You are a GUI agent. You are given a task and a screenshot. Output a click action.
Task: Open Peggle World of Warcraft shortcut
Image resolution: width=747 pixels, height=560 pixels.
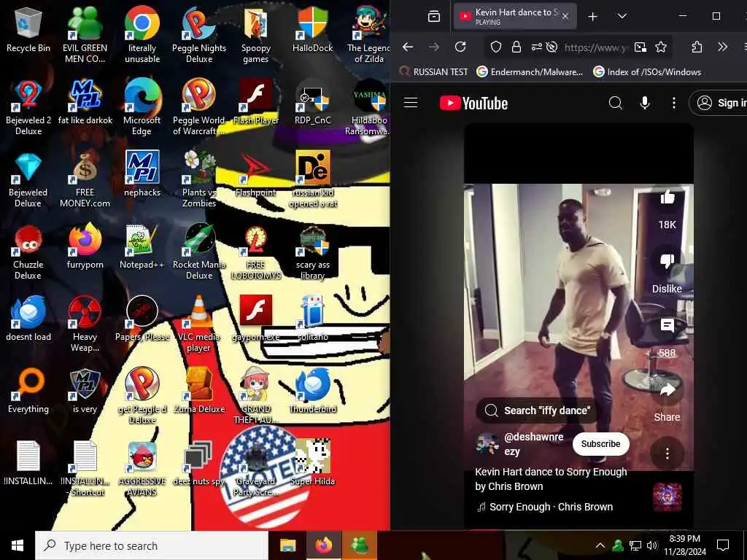pyautogui.click(x=199, y=108)
